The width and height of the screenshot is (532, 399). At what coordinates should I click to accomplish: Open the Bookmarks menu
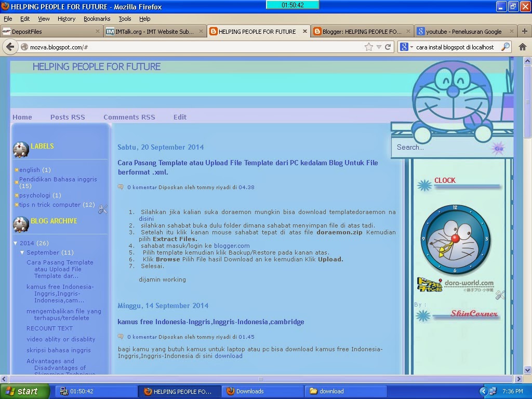pos(97,18)
